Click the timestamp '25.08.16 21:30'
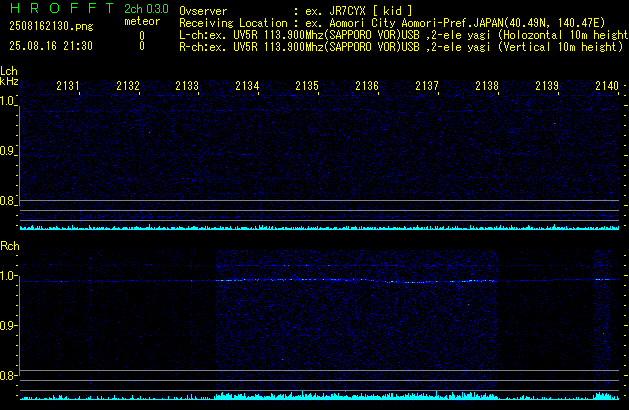Viewport: 629px width, 410px height. tap(51, 46)
